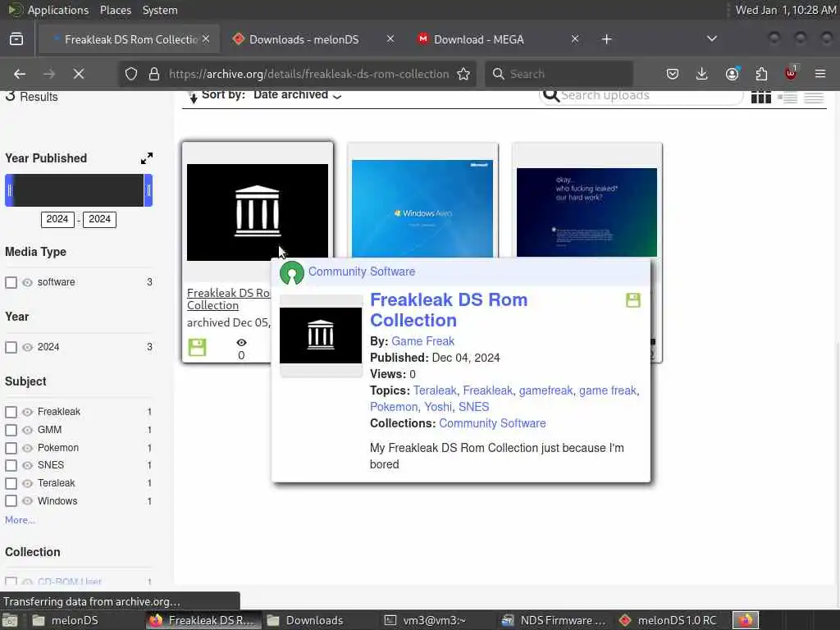Check the Teraleak subject filter
The image size is (840, 630).
click(11, 483)
